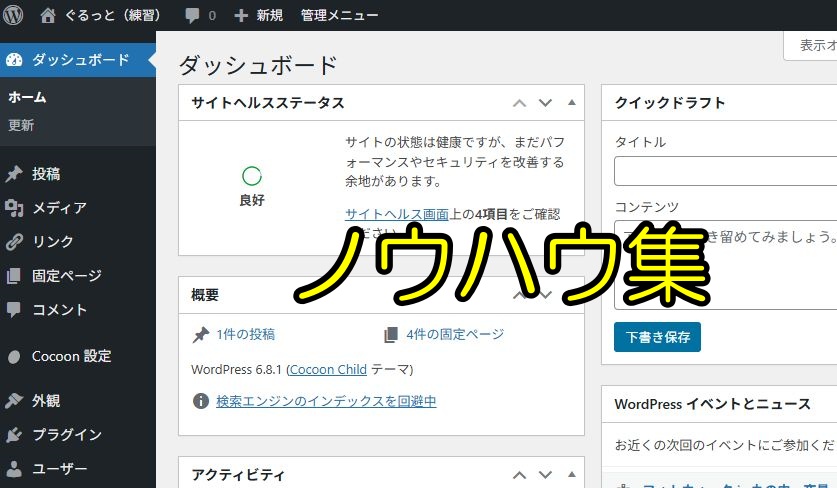Open リンク via the chain icon

click(14, 242)
